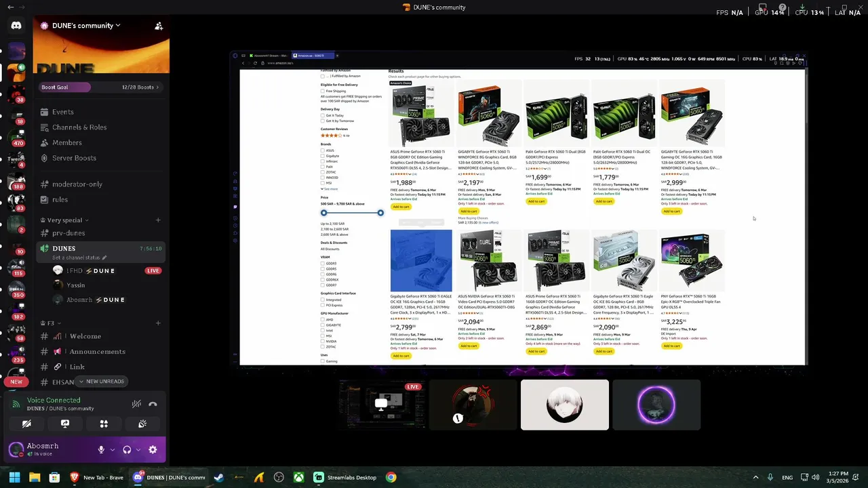Image resolution: width=868 pixels, height=488 pixels.
Task: Switch to Streamlabs Desktop taskbar window
Action: 345,477
